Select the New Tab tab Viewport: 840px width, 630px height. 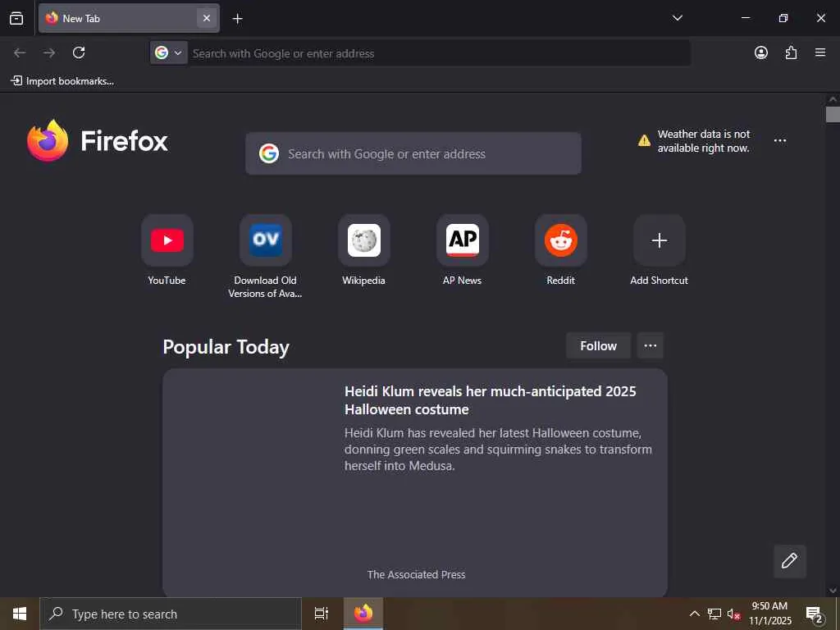click(x=129, y=18)
